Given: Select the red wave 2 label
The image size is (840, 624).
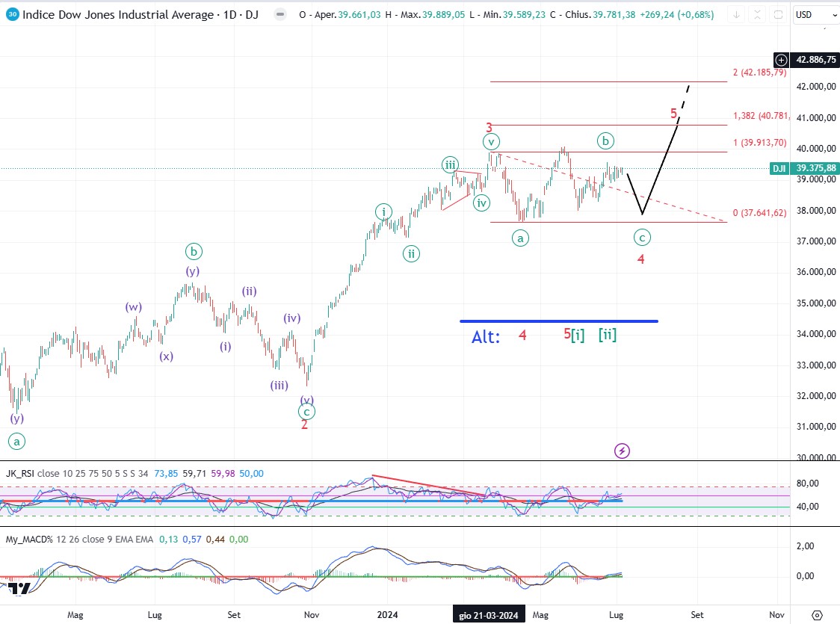Looking at the screenshot, I should pos(304,424).
